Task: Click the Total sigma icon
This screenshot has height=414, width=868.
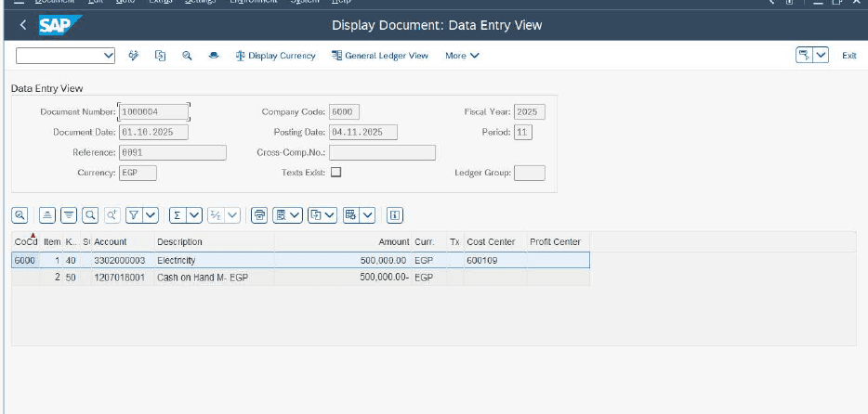Action: (x=177, y=215)
